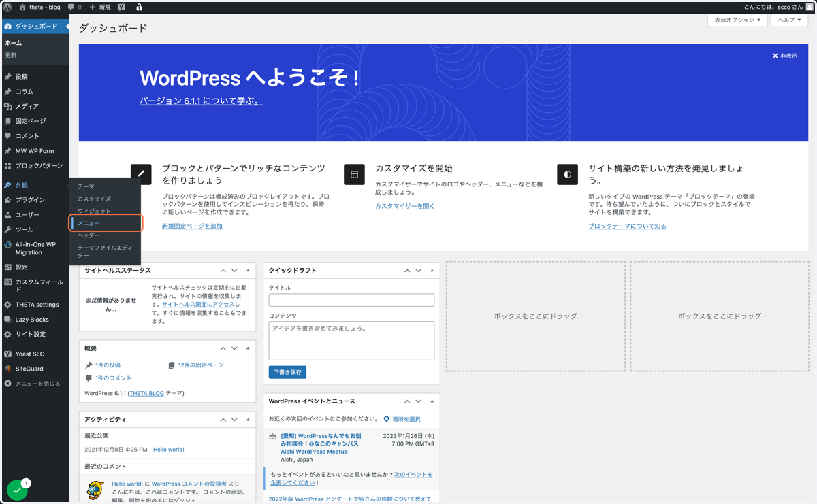Open the comments bubble in admin bar
Screen dimensions: 817x504
71,7
